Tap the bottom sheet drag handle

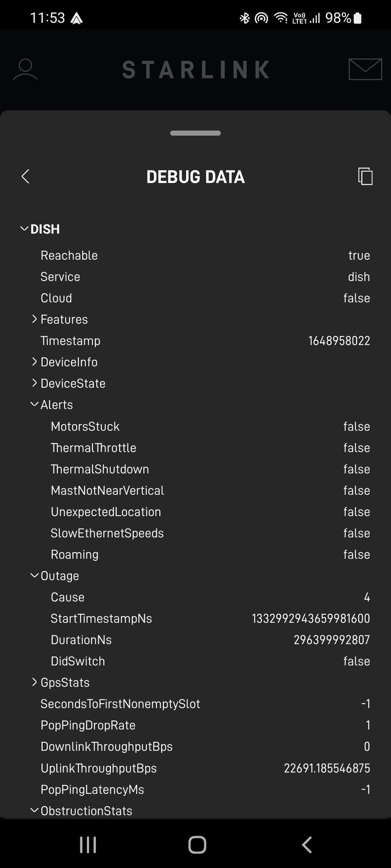195,133
